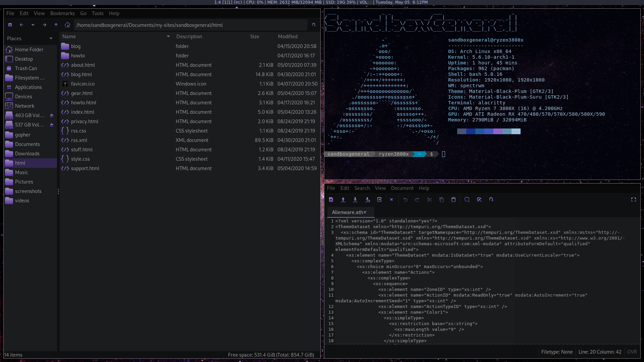
Task: Paste clipboard in text editor
Action: tap(453, 200)
